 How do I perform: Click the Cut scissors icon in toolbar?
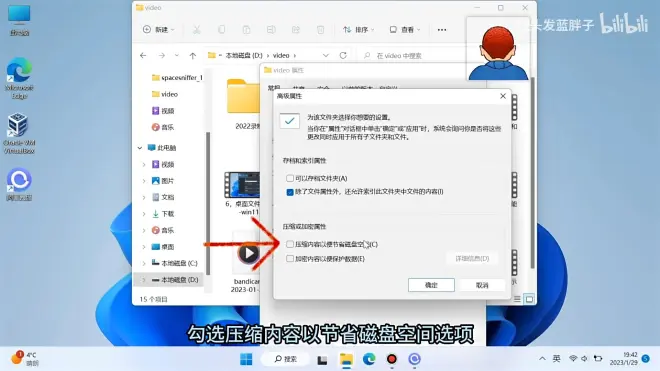coord(197,29)
